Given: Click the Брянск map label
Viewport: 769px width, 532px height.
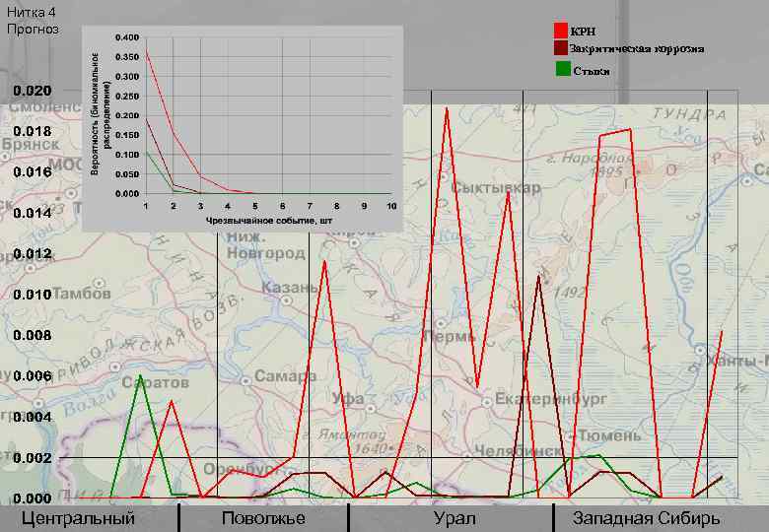Looking at the screenshot, I should click(31, 144).
